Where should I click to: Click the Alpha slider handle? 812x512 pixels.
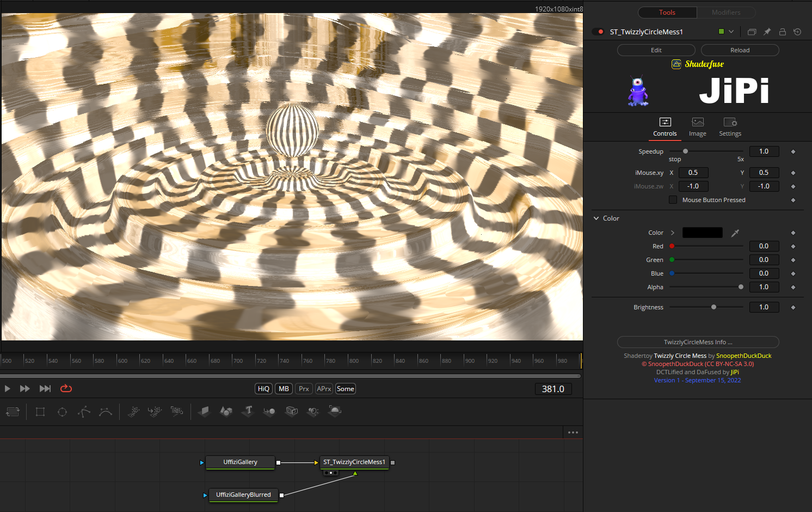(741, 287)
